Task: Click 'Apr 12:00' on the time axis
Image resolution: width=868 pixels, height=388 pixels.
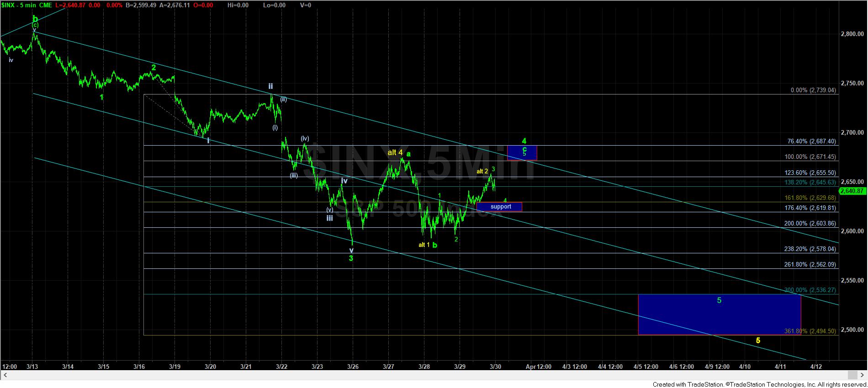Action: (x=539, y=367)
